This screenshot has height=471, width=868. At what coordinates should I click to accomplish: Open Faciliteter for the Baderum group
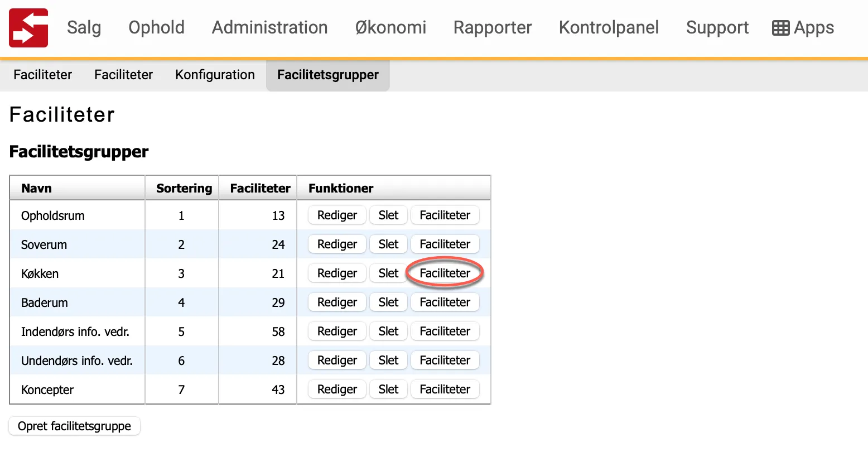tap(445, 302)
